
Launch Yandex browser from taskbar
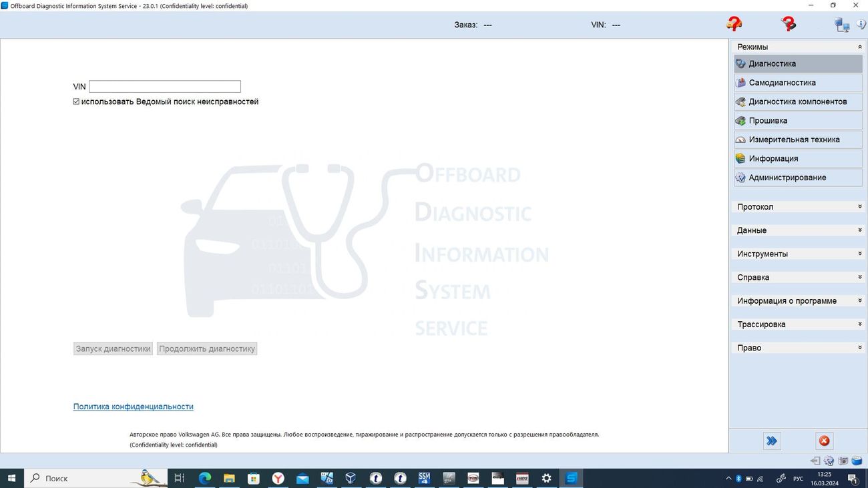pyautogui.click(x=278, y=478)
